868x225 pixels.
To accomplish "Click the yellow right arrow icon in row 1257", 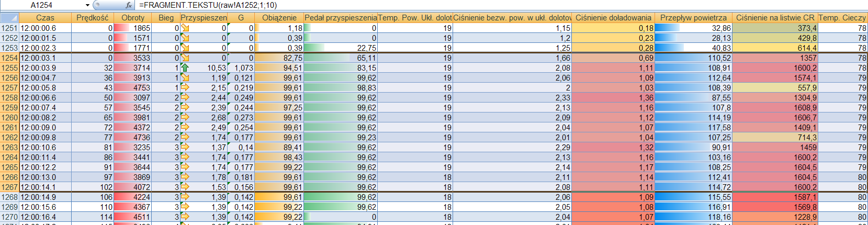I will pos(185,88).
